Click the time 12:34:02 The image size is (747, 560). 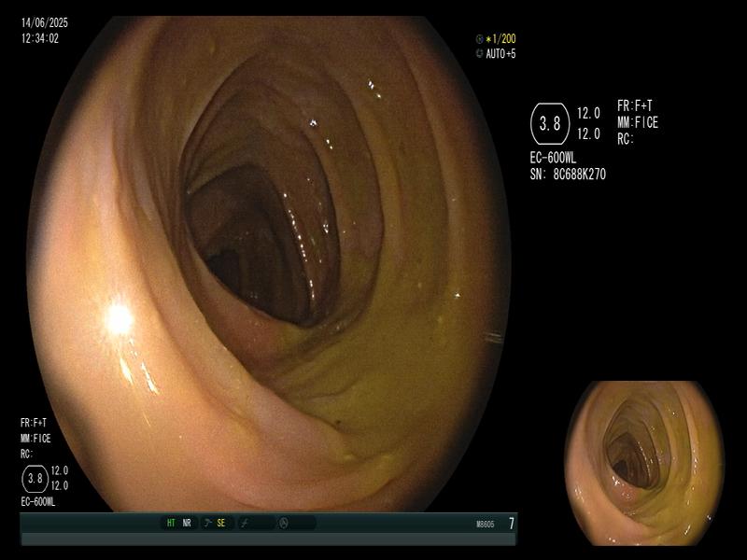[40, 38]
